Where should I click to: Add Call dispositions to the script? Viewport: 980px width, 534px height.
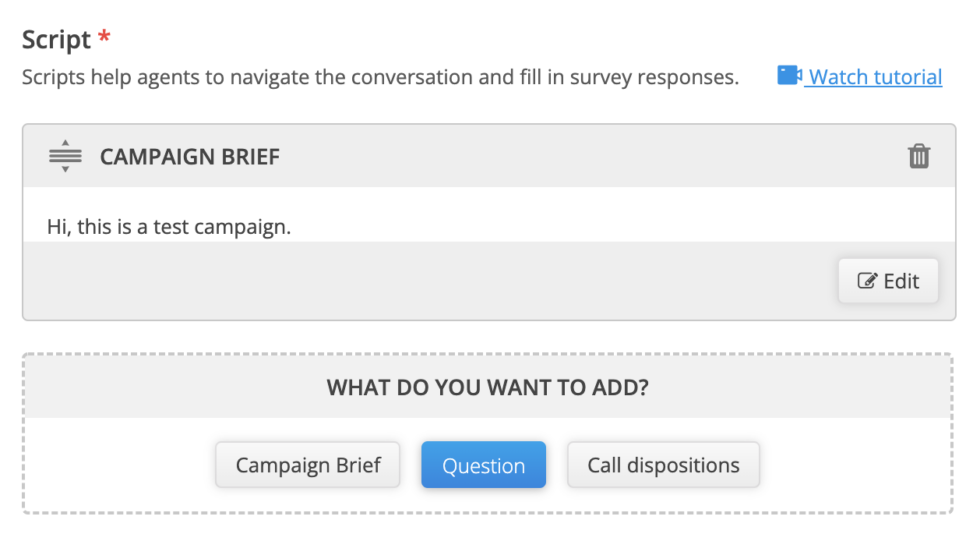(663, 465)
